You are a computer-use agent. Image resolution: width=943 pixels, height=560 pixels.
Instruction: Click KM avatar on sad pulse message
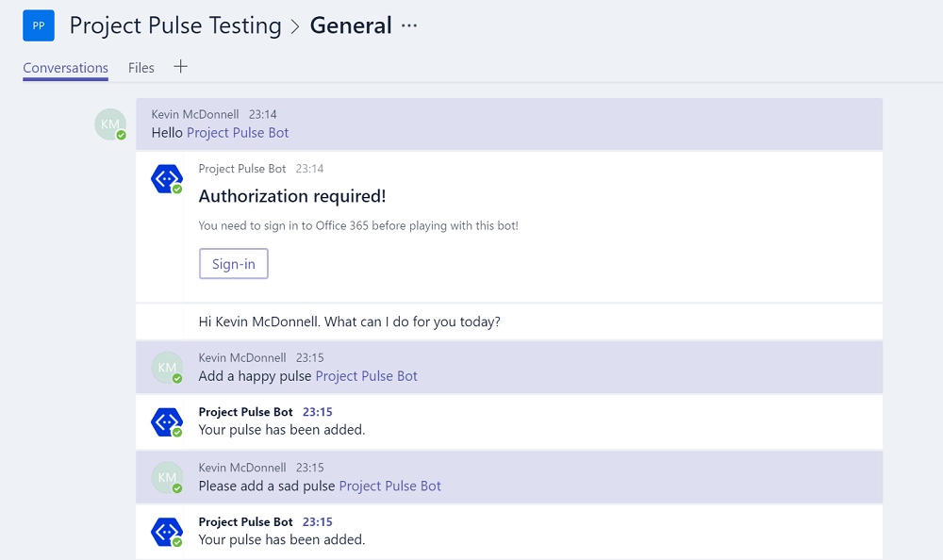click(167, 478)
